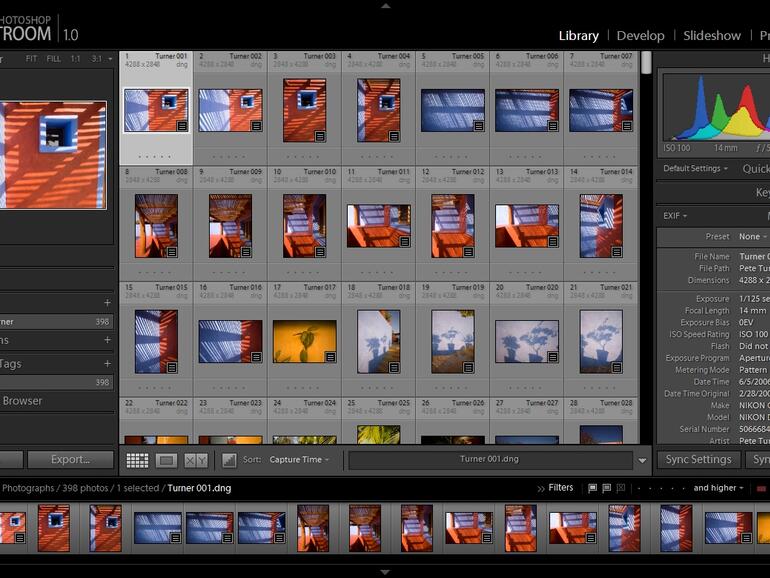Set navigator zoom to FIT

32,59
